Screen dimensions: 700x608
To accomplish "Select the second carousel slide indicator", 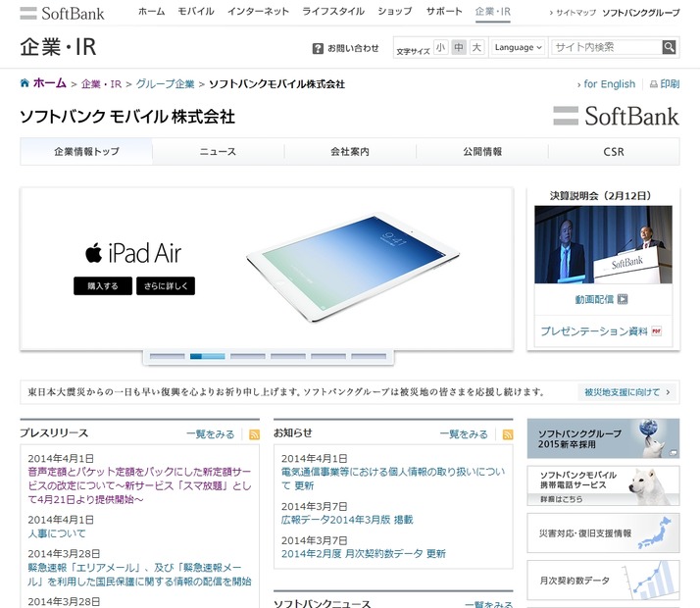I will coord(208,356).
